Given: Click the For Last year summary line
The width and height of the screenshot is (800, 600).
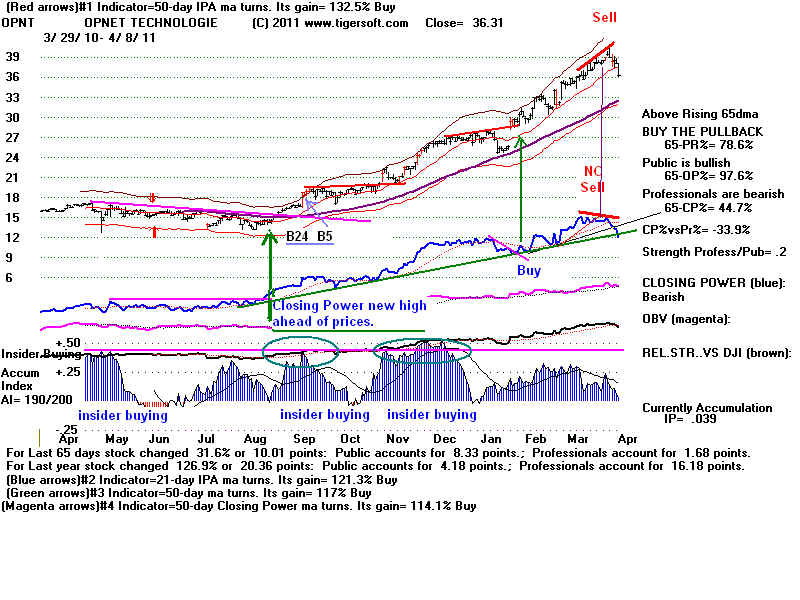Looking at the screenshot, I should coord(375,466).
